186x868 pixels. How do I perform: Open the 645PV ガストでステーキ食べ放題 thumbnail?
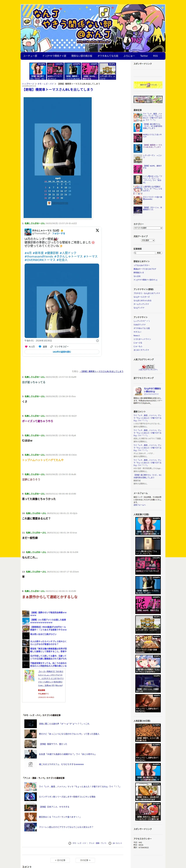pyautogui.click(x=148, y=644)
